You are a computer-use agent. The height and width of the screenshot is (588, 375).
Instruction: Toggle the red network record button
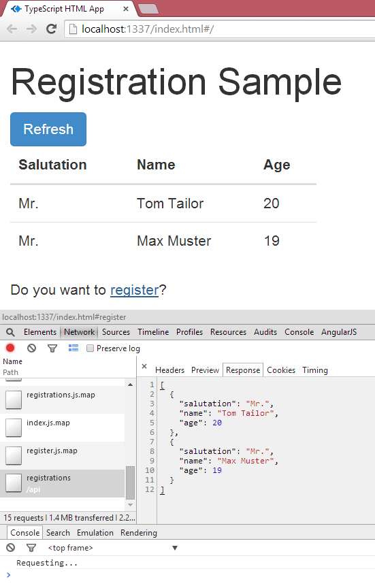click(10, 348)
